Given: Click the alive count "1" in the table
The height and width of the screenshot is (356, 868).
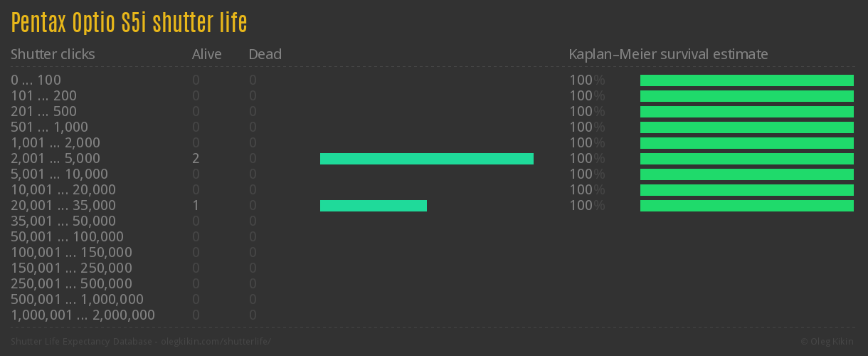Looking at the screenshot, I should tap(196, 206).
